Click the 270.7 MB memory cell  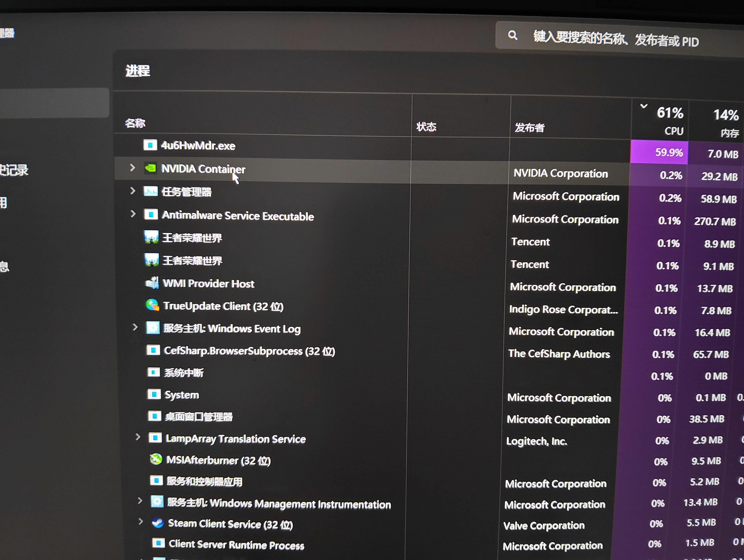tap(715, 221)
